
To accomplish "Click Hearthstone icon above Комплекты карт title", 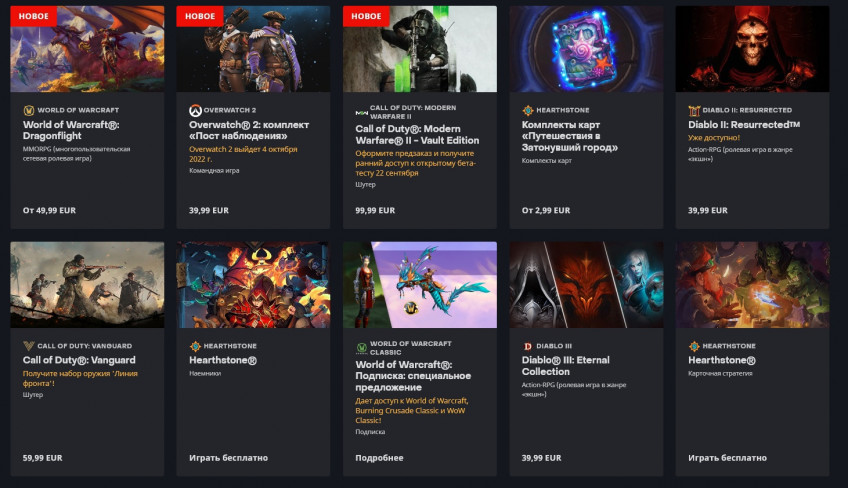I will click(527, 110).
